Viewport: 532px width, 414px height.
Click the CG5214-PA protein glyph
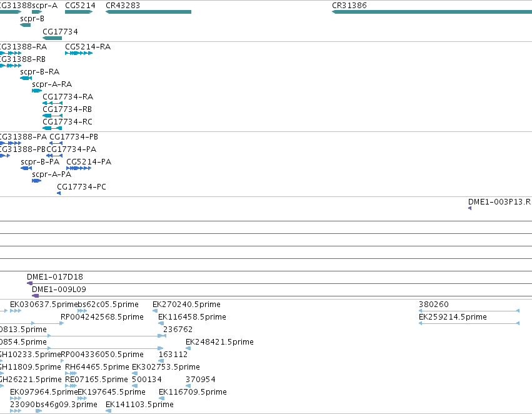(x=79, y=168)
